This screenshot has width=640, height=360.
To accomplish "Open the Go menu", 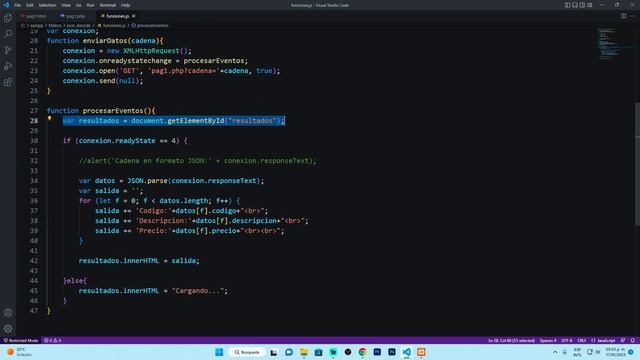I will pyautogui.click(x=78, y=5).
